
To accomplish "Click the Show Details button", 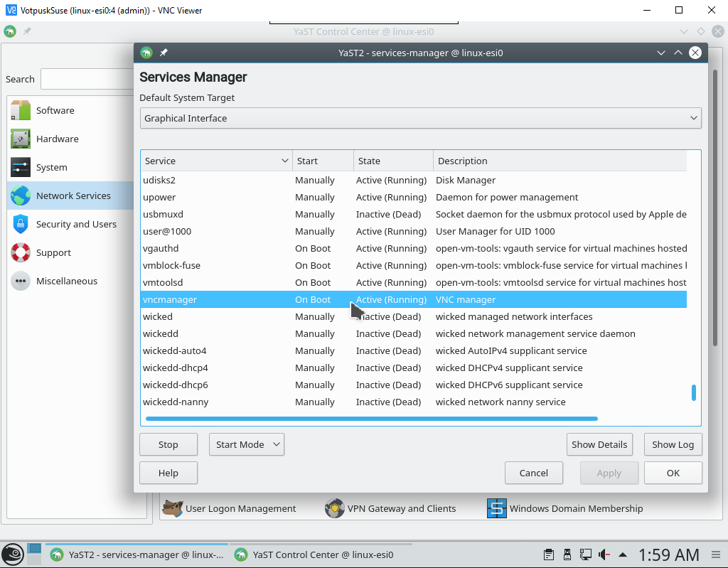I will click(599, 444).
